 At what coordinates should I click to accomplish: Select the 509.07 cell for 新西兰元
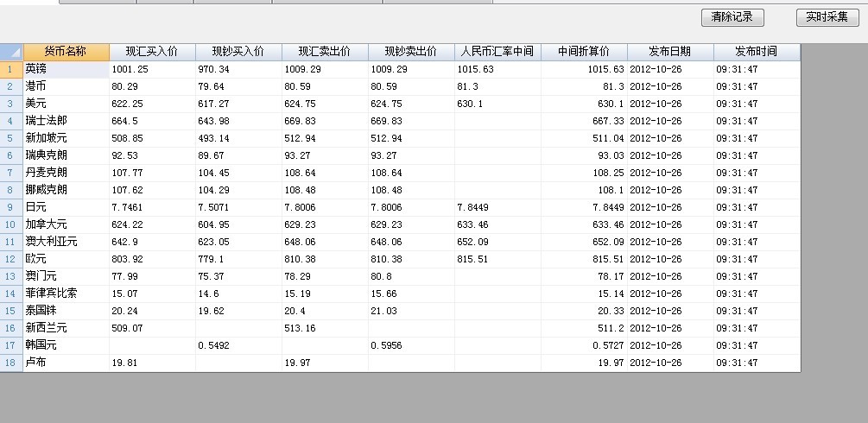tap(152, 328)
